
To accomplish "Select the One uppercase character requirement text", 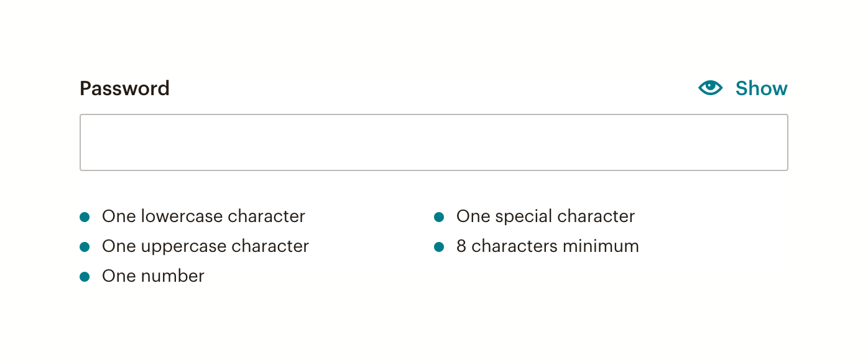I will (x=205, y=246).
